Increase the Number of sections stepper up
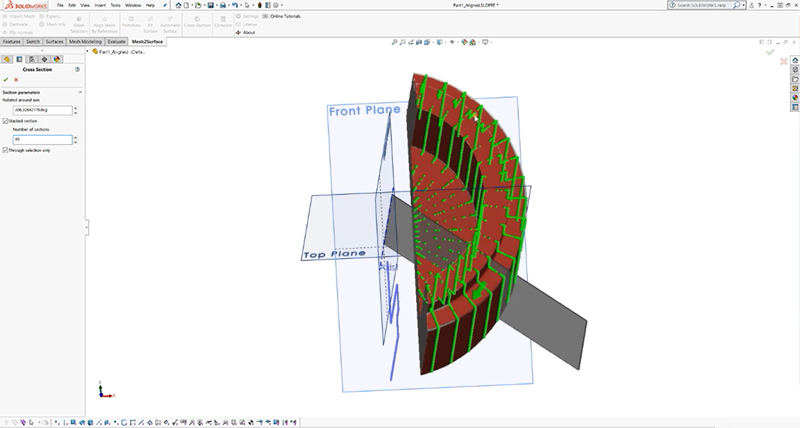 [x=76, y=137]
